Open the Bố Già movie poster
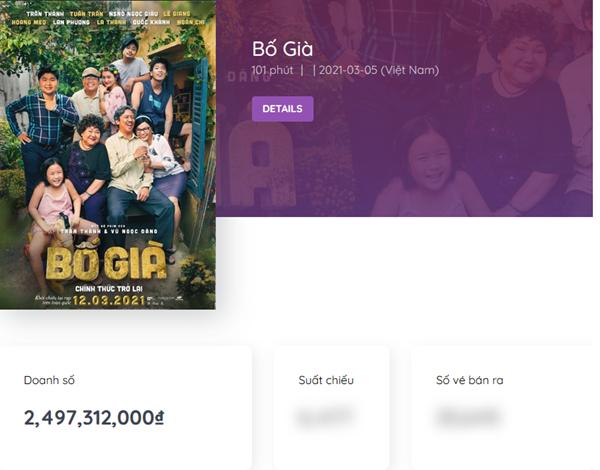This screenshot has width=600, height=470. click(108, 150)
